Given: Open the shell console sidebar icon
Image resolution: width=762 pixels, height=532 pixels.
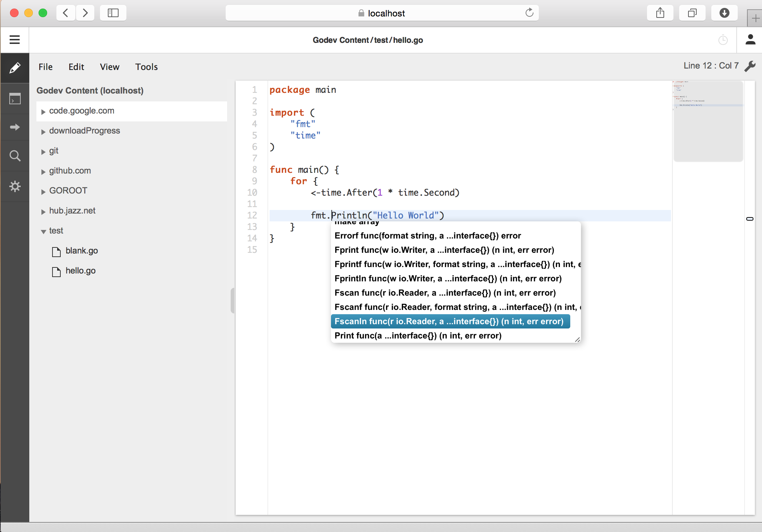Looking at the screenshot, I should pyautogui.click(x=15, y=99).
